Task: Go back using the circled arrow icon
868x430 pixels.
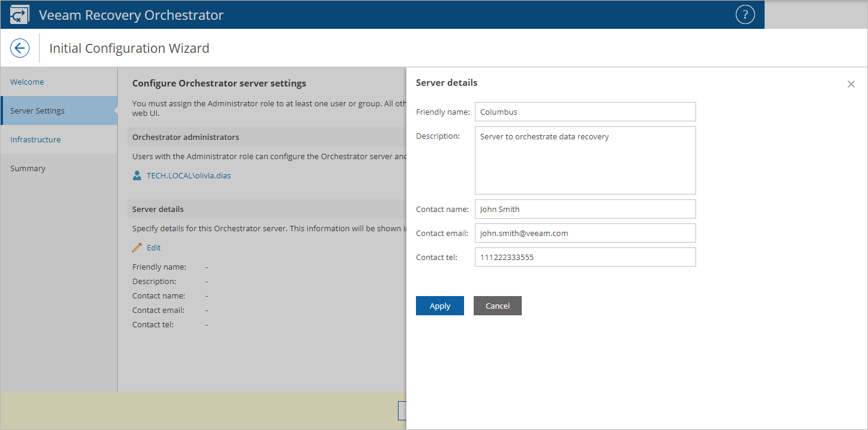Action: click(x=20, y=48)
